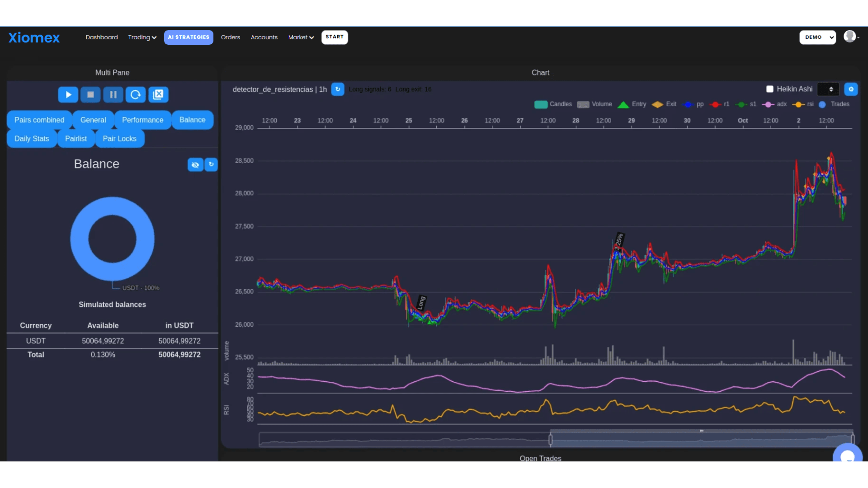The width and height of the screenshot is (868, 488).
Task: Open the Daily Stats tab
Action: [x=32, y=139]
